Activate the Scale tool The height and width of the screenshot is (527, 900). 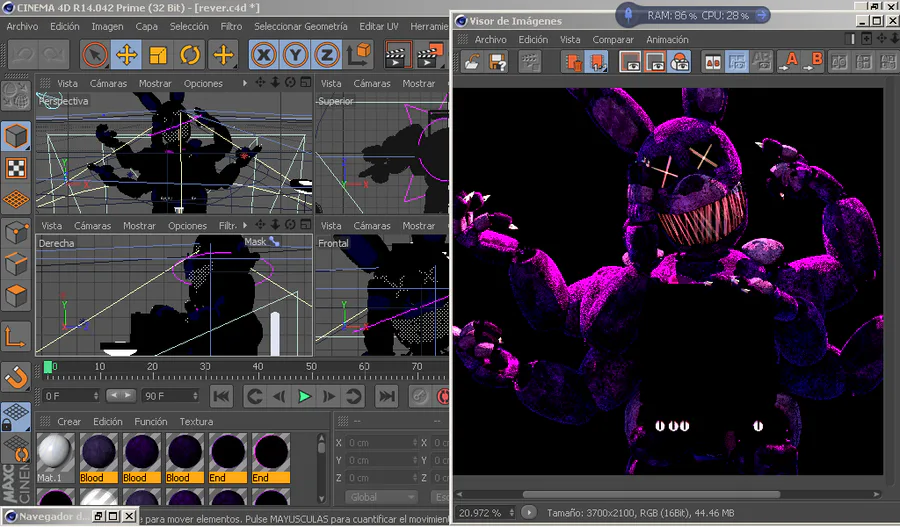[158, 55]
